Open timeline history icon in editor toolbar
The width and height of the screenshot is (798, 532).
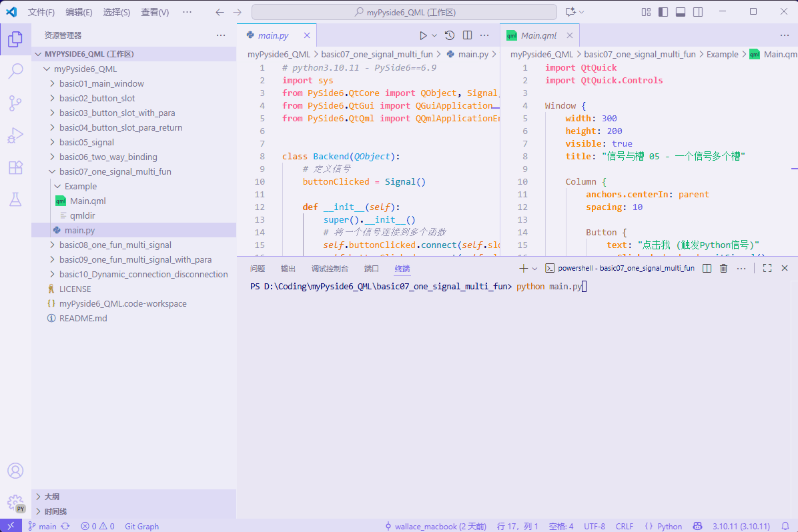(x=450, y=35)
